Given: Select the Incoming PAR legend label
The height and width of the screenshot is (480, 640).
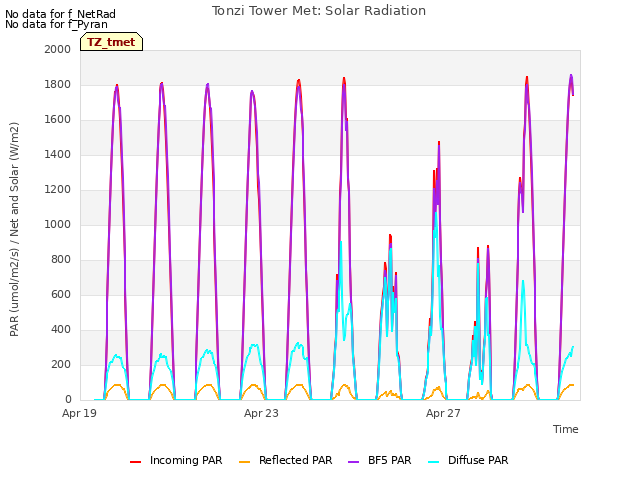Looking at the screenshot, I should click(x=186, y=460).
